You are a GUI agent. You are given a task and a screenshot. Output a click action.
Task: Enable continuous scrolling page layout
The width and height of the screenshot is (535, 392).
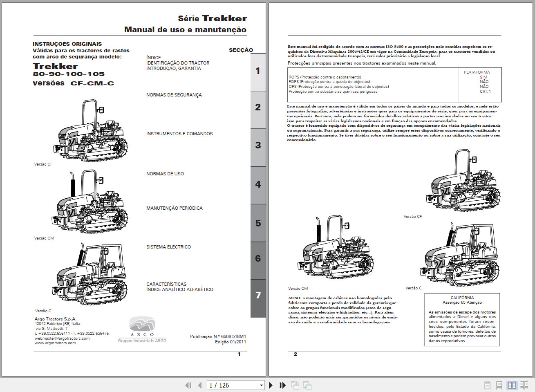tap(499, 385)
